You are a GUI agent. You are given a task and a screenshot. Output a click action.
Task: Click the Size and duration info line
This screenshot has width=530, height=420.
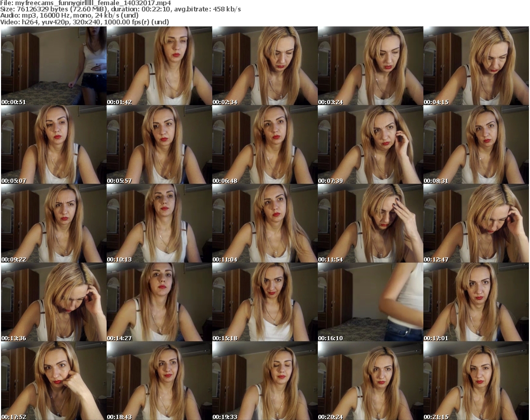pyautogui.click(x=120, y=9)
